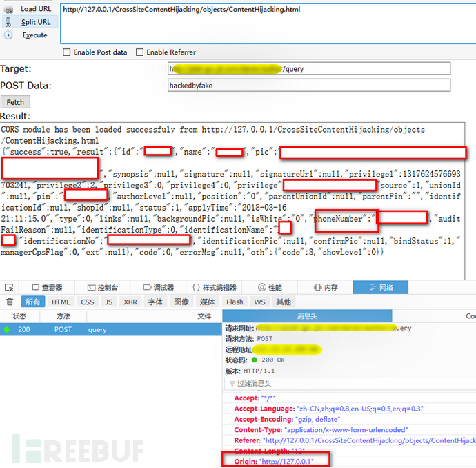Screen dimensions: 476x468
Task: Click inside the Result text area
Action: (x=232, y=200)
